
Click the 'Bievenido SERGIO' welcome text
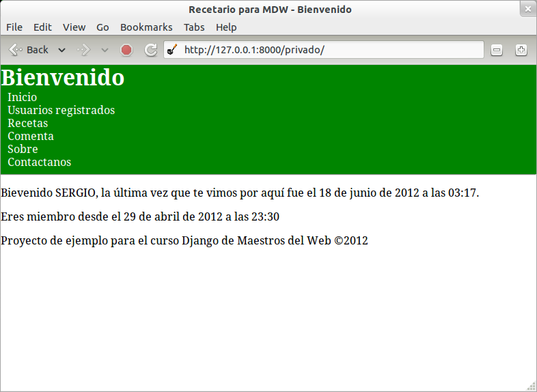point(240,193)
